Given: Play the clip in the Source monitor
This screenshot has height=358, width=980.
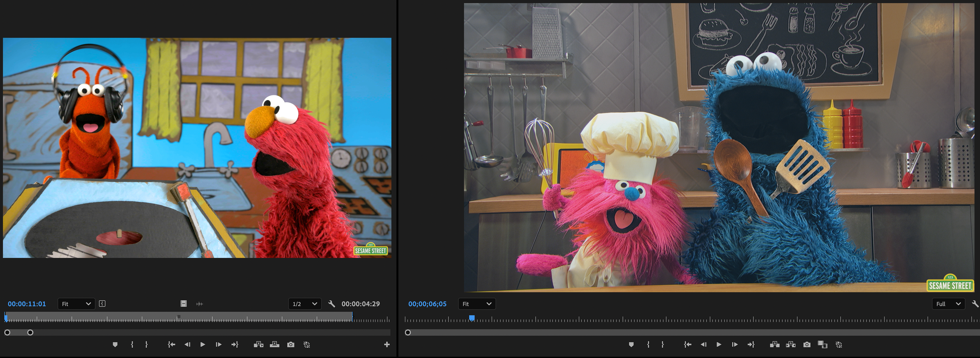Looking at the screenshot, I should (x=203, y=345).
